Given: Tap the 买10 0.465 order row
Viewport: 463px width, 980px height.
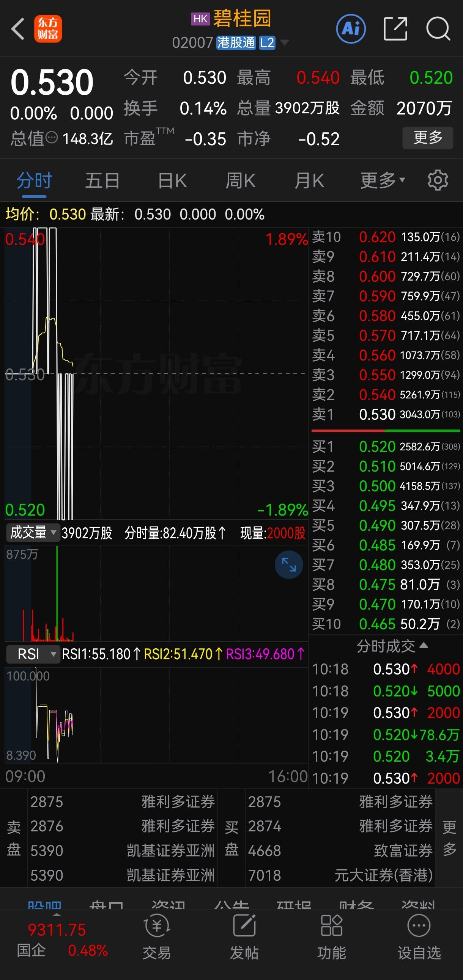Looking at the screenshot, I should [386, 624].
